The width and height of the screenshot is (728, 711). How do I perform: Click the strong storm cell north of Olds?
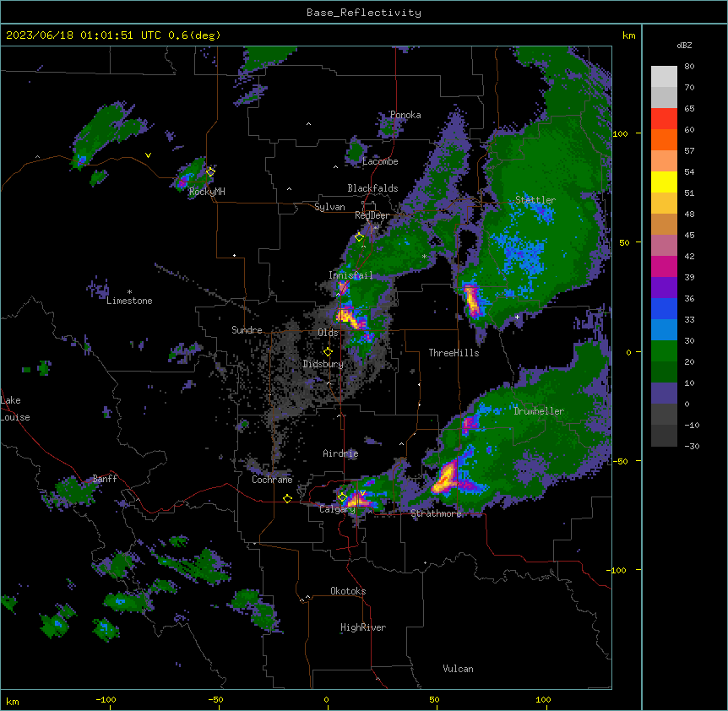[x=350, y=318]
